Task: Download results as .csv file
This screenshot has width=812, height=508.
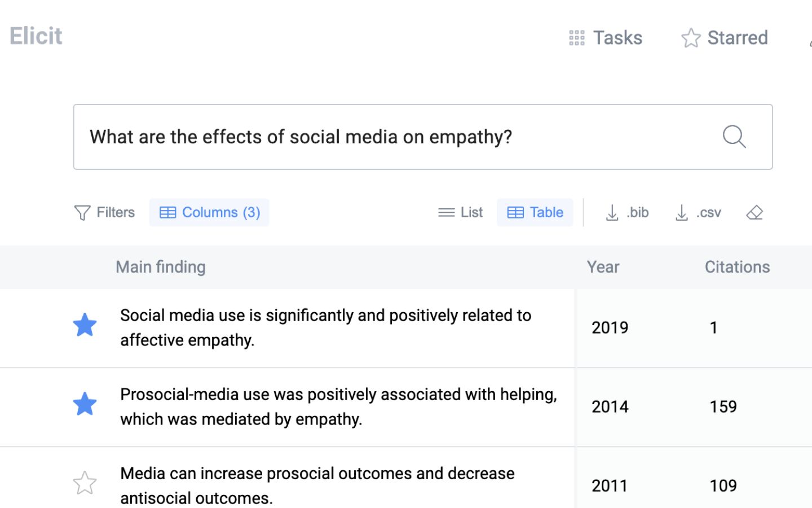Action: pos(698,213)
